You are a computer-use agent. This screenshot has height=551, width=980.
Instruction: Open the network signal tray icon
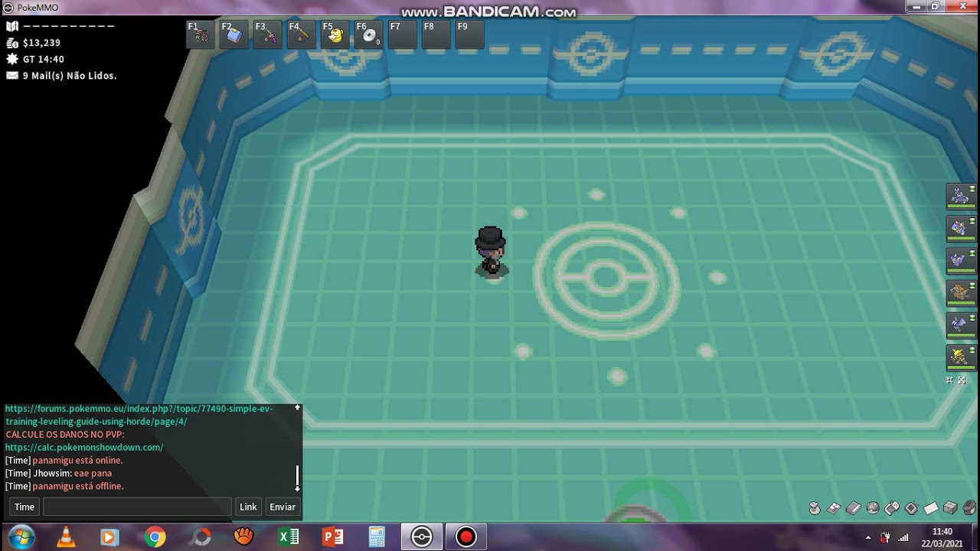point(903,537)
